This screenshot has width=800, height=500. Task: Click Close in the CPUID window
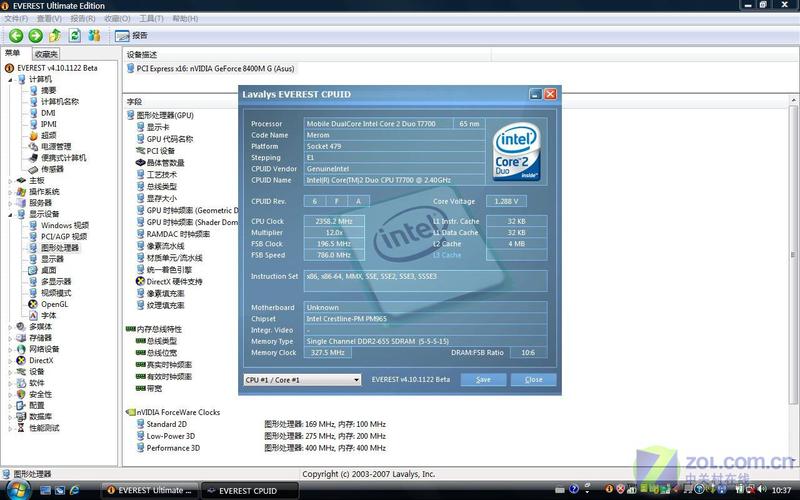533,380
